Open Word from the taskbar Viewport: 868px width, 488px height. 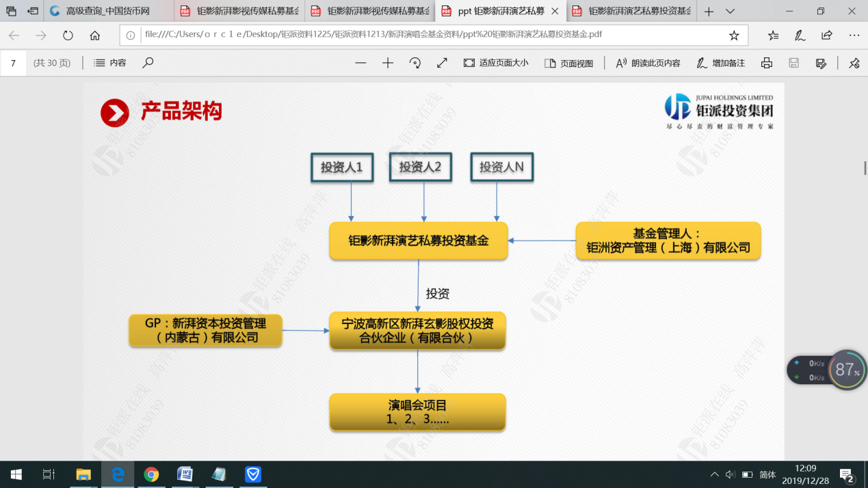[x=185, y=474]
